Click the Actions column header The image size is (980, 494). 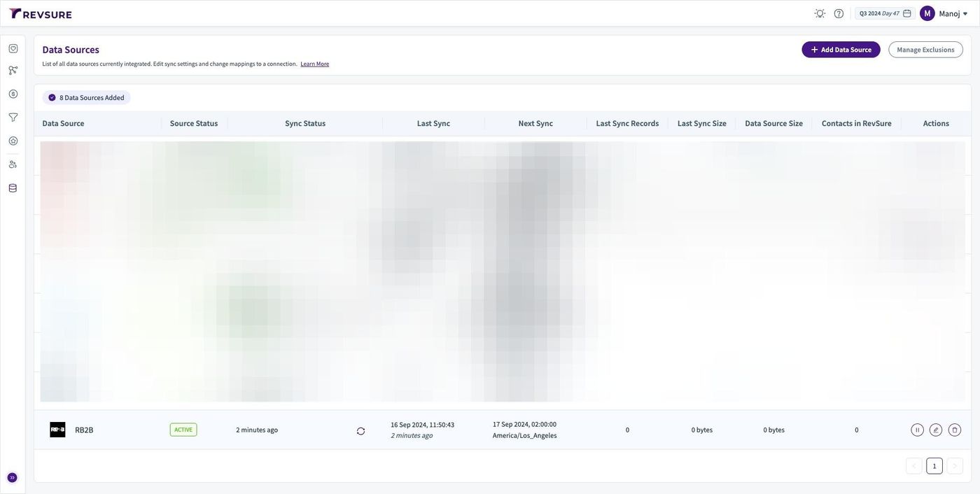click(x=936, y=123)
